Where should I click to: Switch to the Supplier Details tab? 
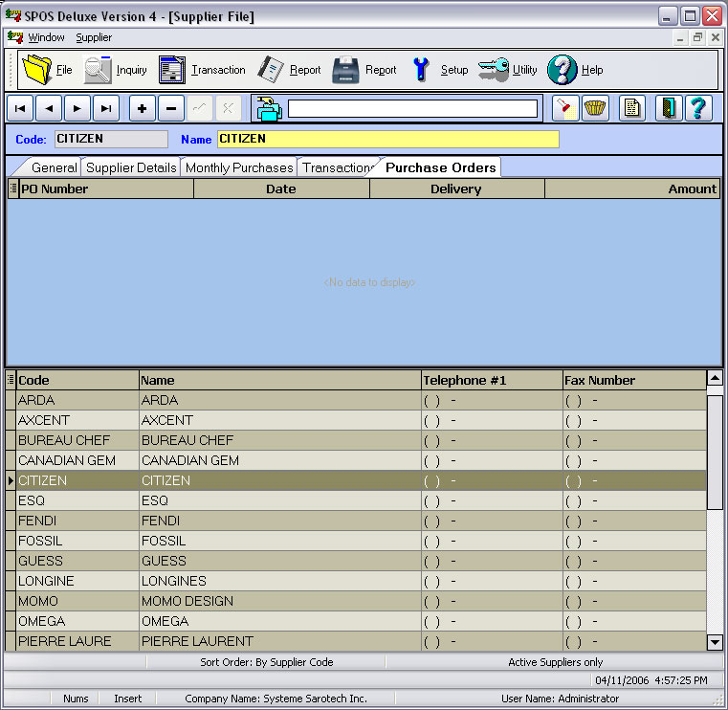[131, 167]
